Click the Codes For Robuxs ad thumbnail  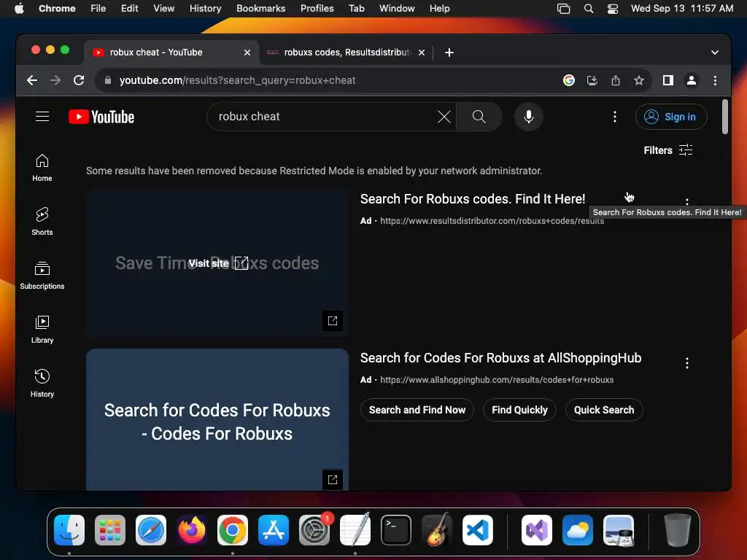(217, 419)
